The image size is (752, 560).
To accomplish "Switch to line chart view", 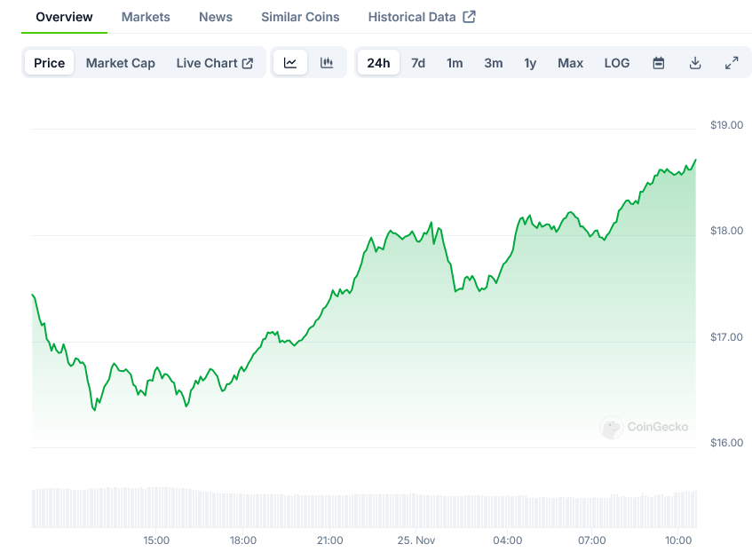I will (290, 63).
